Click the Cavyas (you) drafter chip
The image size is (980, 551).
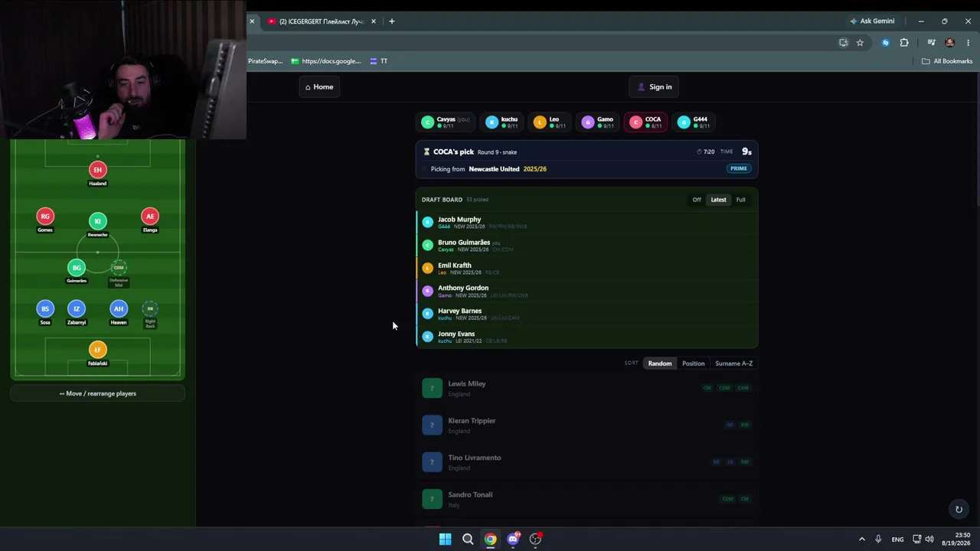pos(445,122)
